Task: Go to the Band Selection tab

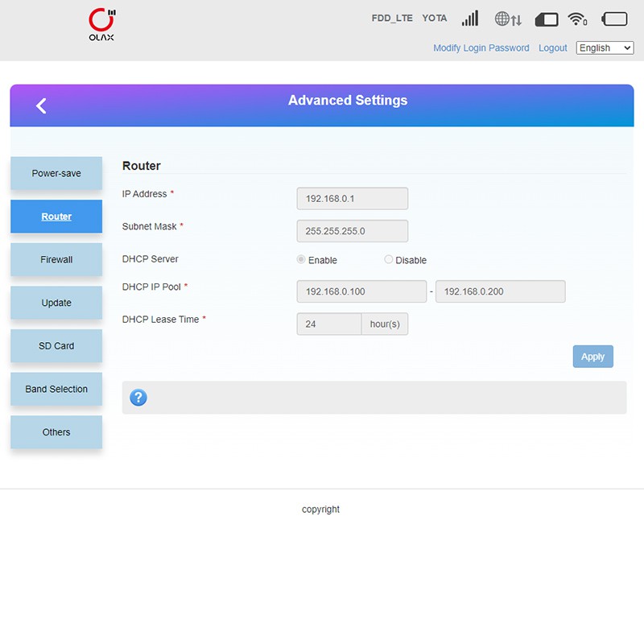Action: [56, 390]
